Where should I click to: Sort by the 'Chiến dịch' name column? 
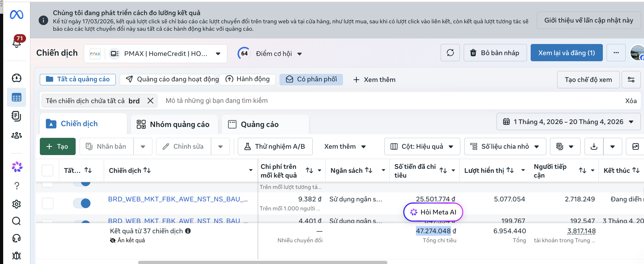pyautogui.click(x=147, y=170)
